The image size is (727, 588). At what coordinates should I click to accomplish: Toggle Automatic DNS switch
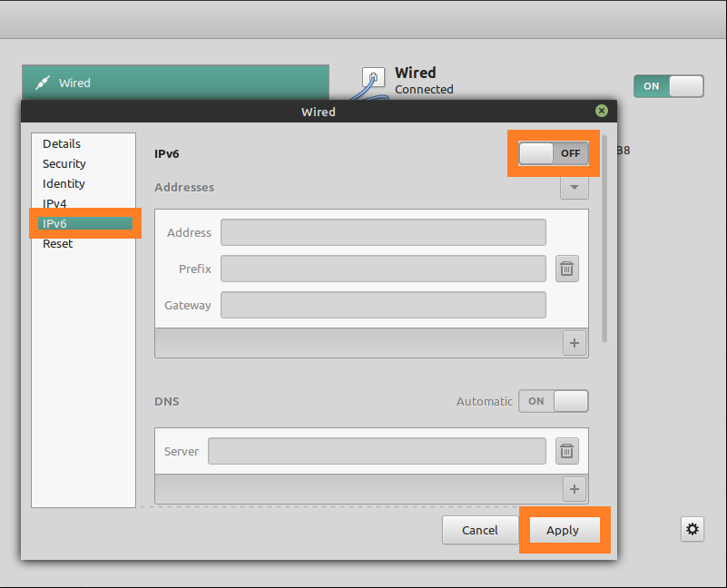pyautogui.click(x=554, y=401)
